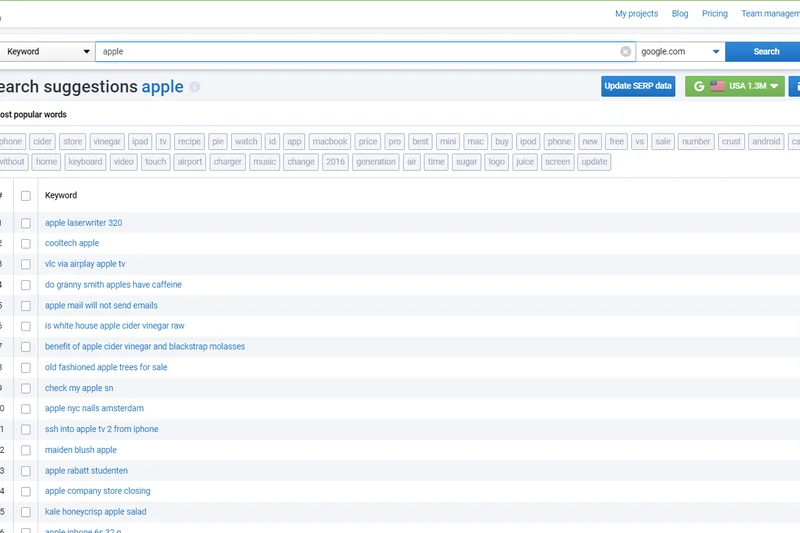Click into the keyword search input field
Image resolution: width=800 pixels, height=533 pixels.
[x=360, y=52]
